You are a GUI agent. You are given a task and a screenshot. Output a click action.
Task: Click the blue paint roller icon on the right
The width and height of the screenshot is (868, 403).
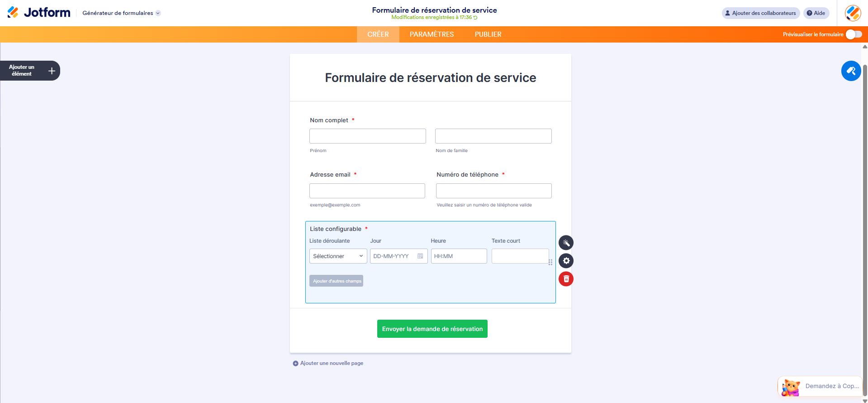pyautogui.click(x=851, y=71)
